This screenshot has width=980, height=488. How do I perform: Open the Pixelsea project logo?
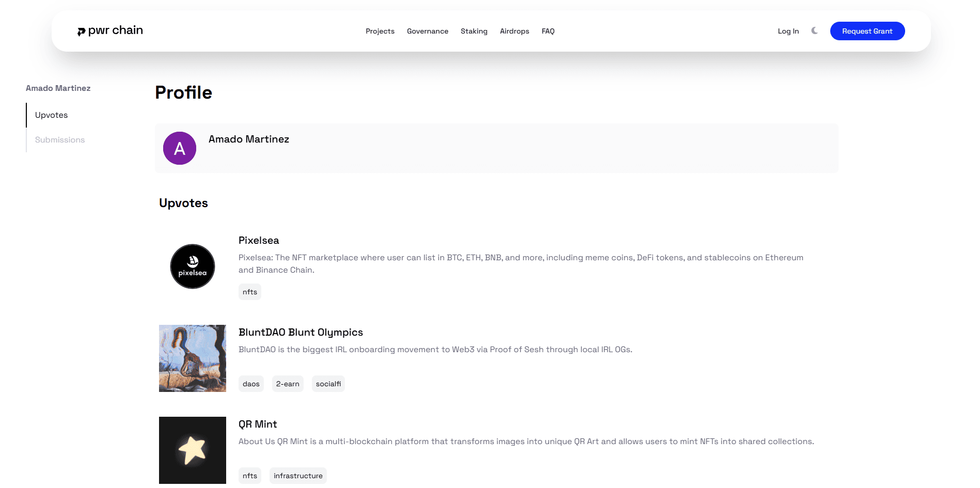coord(192,266)
